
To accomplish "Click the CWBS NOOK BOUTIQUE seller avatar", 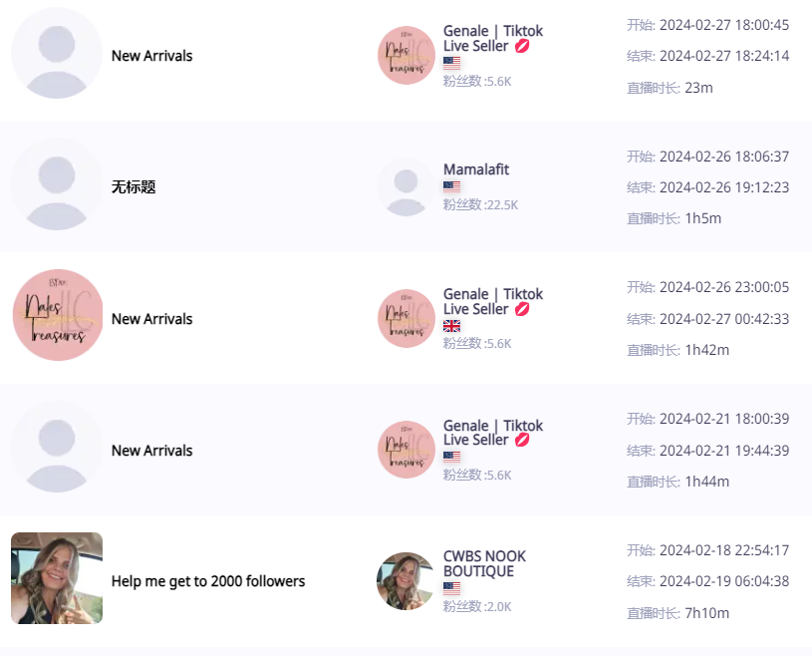I will tap(406, 581).
